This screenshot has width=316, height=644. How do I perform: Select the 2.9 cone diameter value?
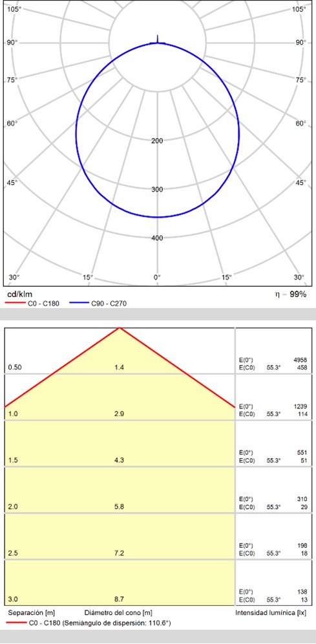coord(120,414)
